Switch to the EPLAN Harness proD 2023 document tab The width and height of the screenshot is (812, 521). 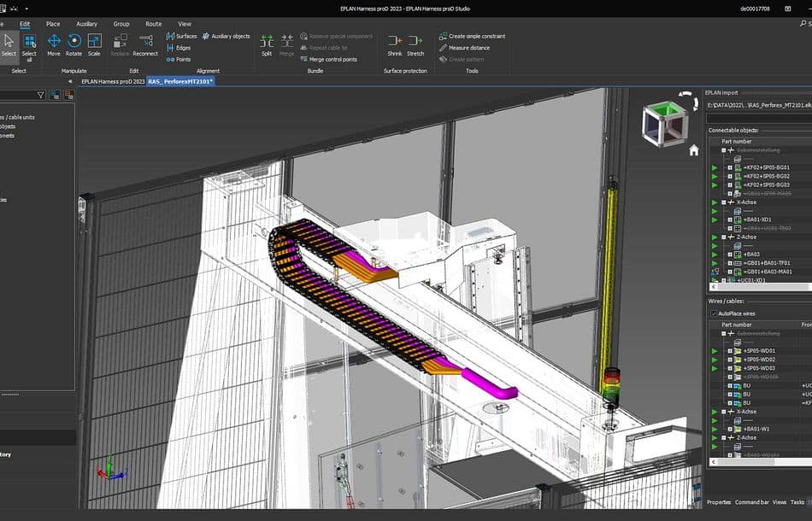pyautogui.click(x=113, y=82)
